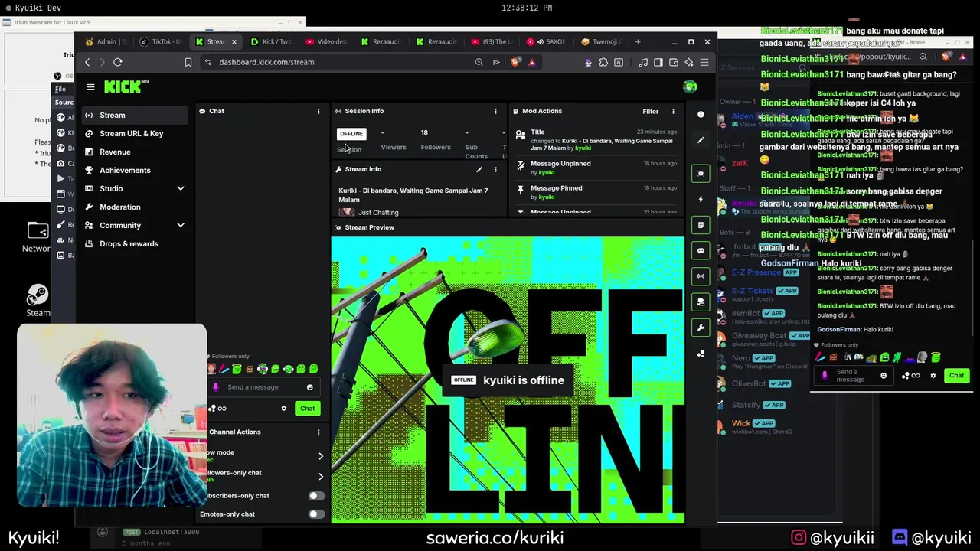The width and height of the screenshot is (980, 551).
Task: Switch to SAXOF browser tab
Action: pyautogui.click(x=546, y=42)
